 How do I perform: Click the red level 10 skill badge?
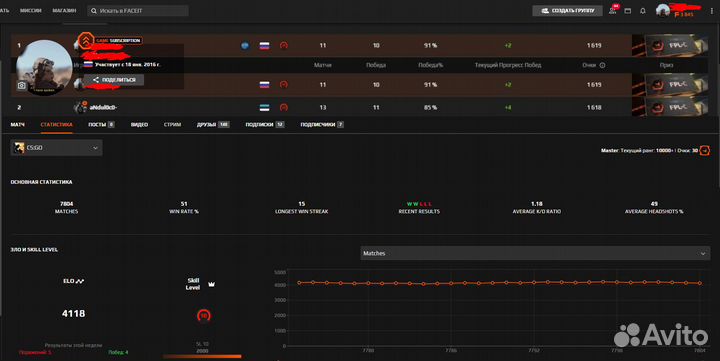click(204, 316)
